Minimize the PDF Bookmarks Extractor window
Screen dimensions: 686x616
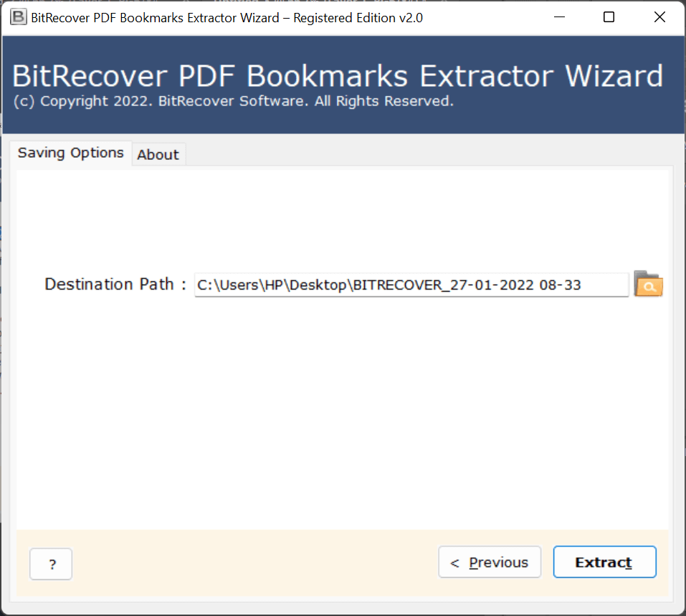point(558,18)
